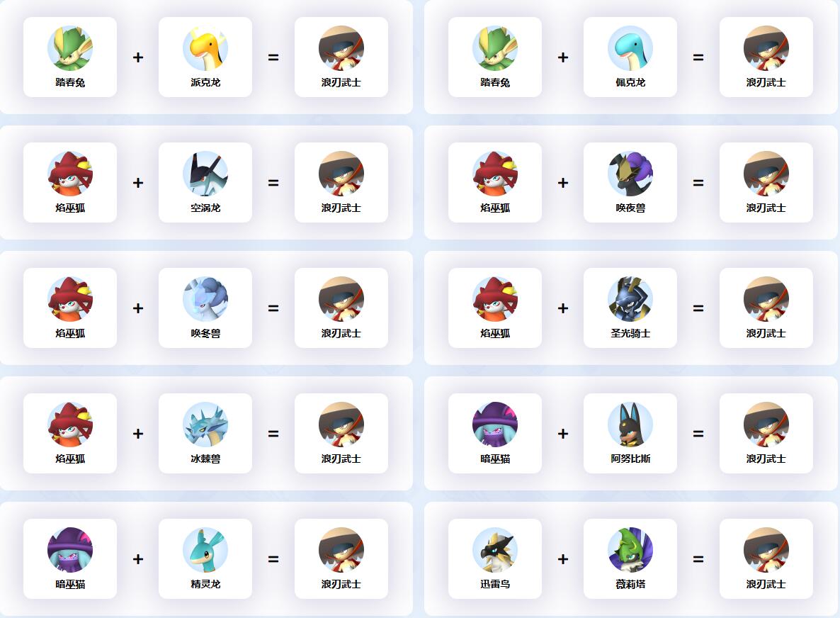Click 浪刃武士 result of 迅雷鸟 recipe
This screenshot has width=840, height=618.
coord(766,559)
